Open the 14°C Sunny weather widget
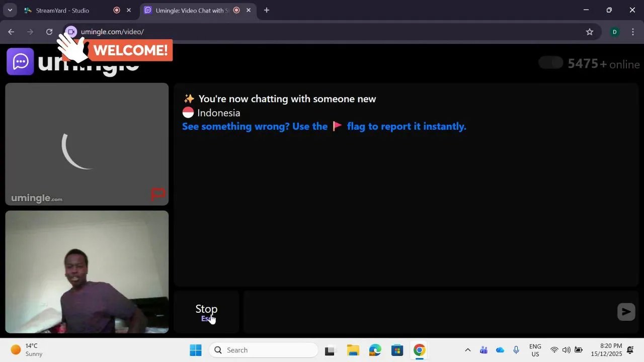This screenshot has width=644, height=362. 27,350
